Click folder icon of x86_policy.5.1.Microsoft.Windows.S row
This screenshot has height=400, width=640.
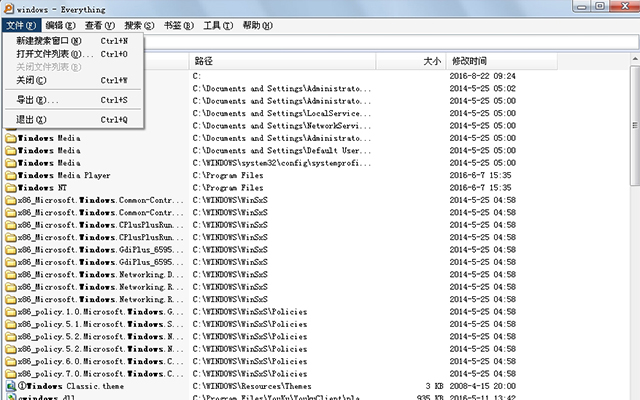pos(11,324)
